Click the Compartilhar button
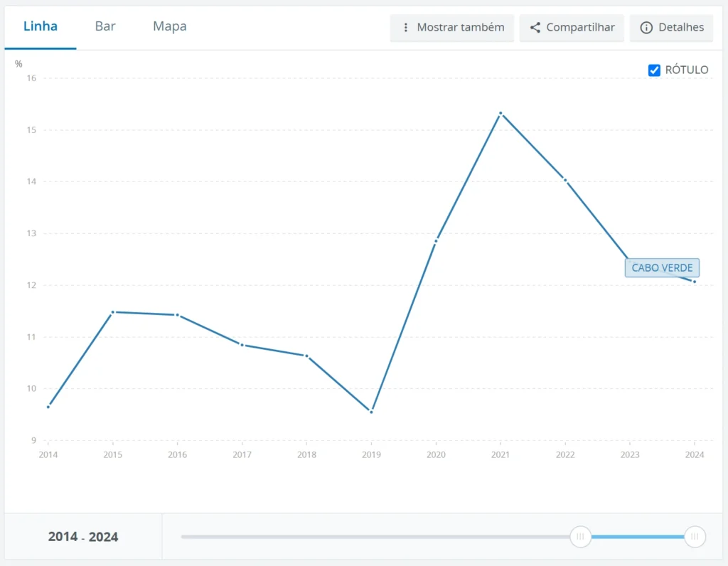The image size is (728, 566). click(572, 28)
